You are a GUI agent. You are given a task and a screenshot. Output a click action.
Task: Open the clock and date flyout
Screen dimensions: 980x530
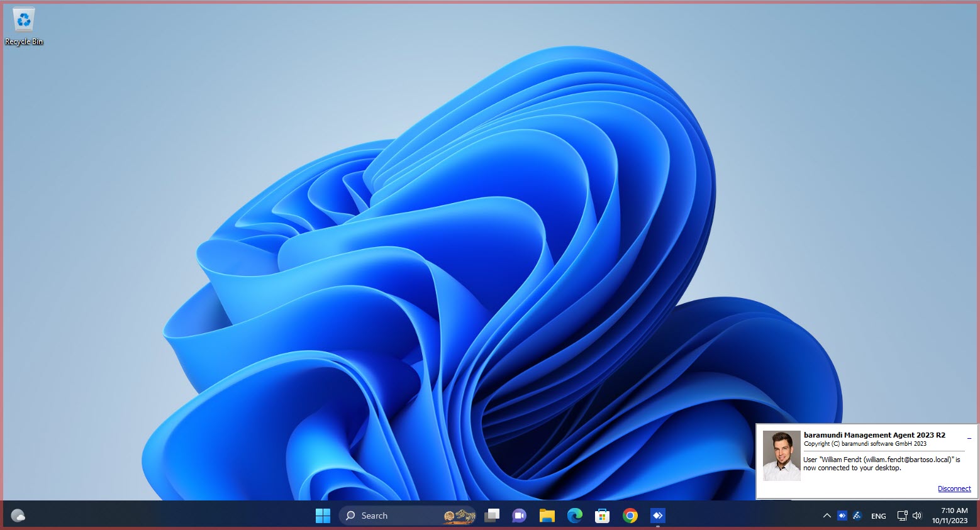950,516
